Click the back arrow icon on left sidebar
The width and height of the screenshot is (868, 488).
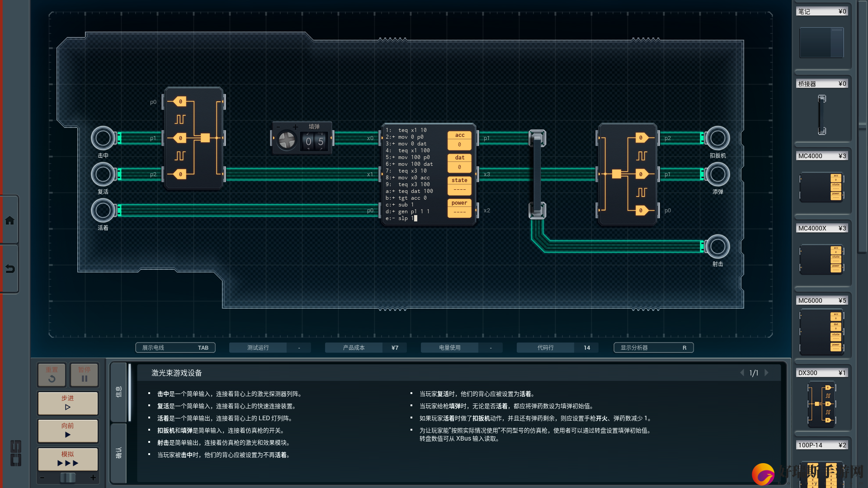point(9,269)
